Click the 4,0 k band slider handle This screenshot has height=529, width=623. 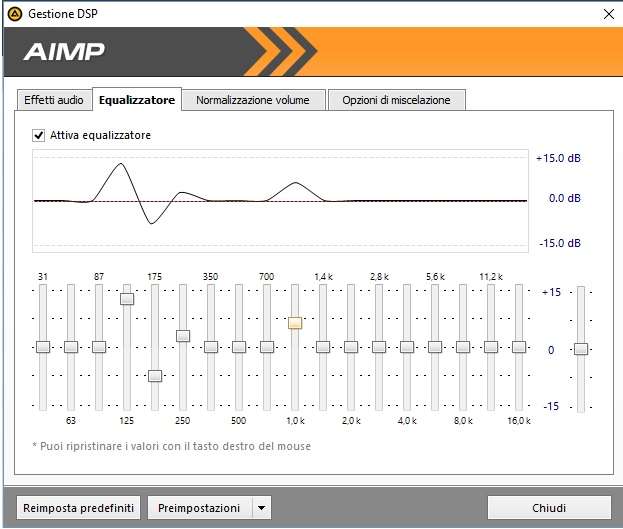pos(407,347)
